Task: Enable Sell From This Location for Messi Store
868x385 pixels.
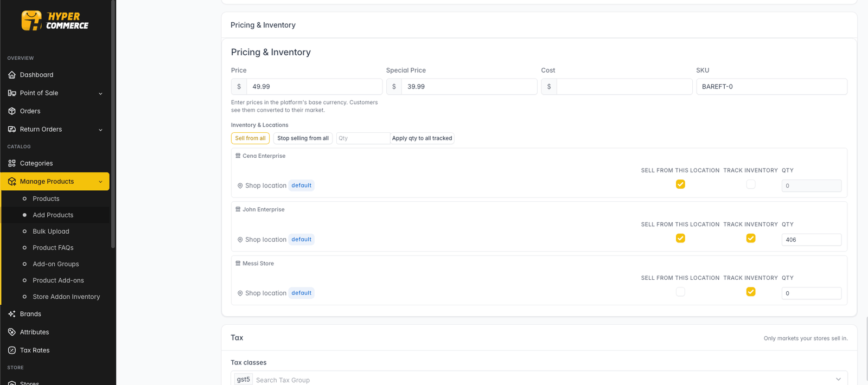Action: pyautogui.click(x=680, y=292)
